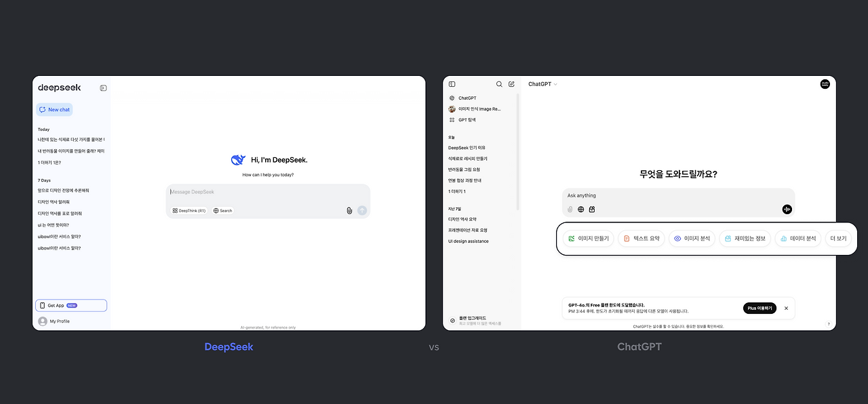Click the ChatGPT sidebar scrollbar
Viewport: 868px width, 404px height.
pos(518,153)
